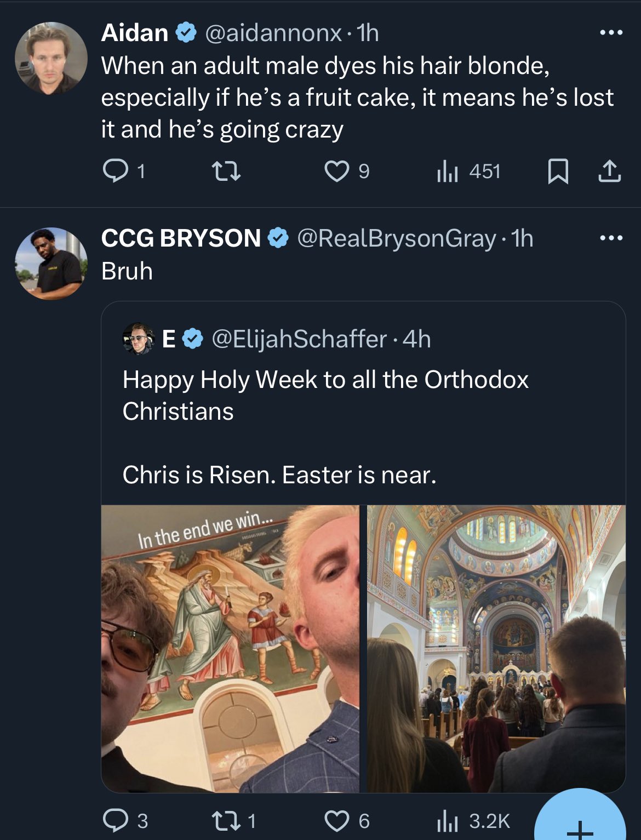The height and width of the screenshot is (840, 641).
Task: Reply to Aidan's tweet
Action: pyautogui.click(x=124, y=172)
